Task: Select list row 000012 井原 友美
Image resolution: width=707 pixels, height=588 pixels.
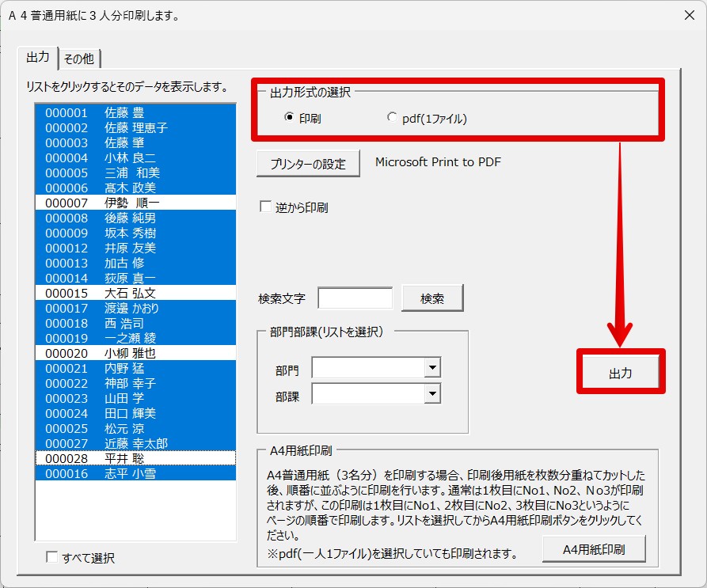Action: (135, 248)
